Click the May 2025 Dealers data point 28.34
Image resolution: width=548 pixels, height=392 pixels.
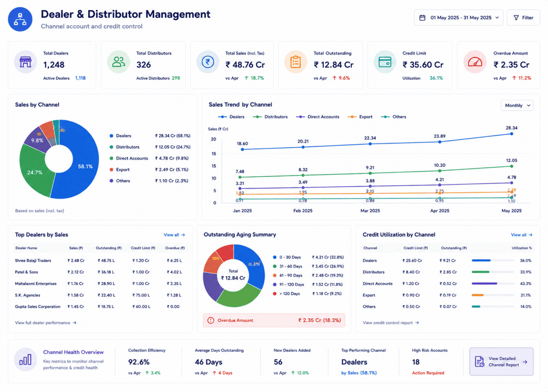[x=512, y=134]
